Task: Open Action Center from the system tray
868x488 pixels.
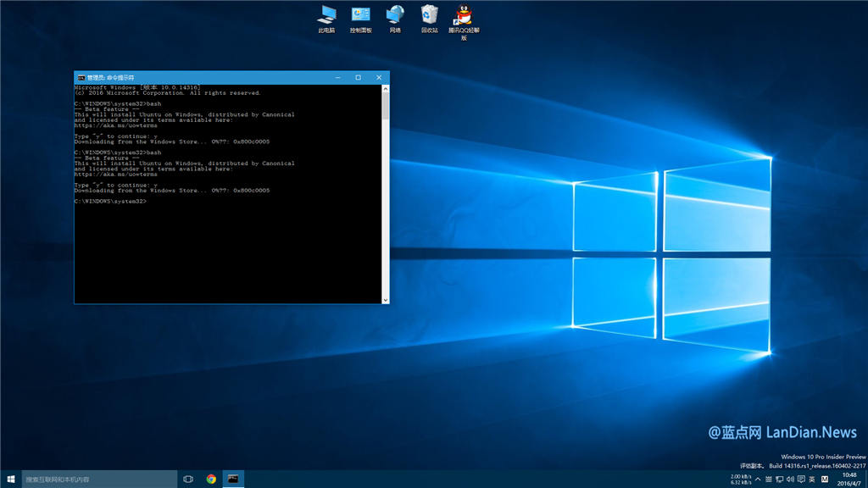Action: [x=800, y=479]
